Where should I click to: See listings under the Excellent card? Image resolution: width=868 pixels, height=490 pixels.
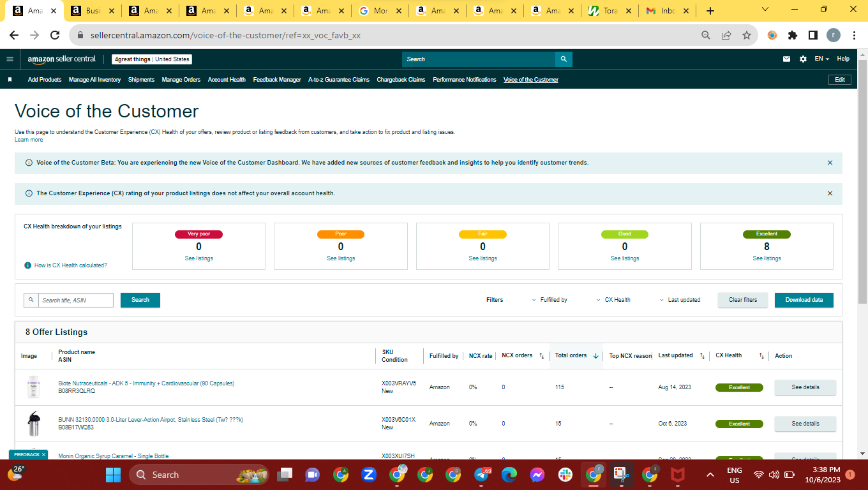(767, 258)
